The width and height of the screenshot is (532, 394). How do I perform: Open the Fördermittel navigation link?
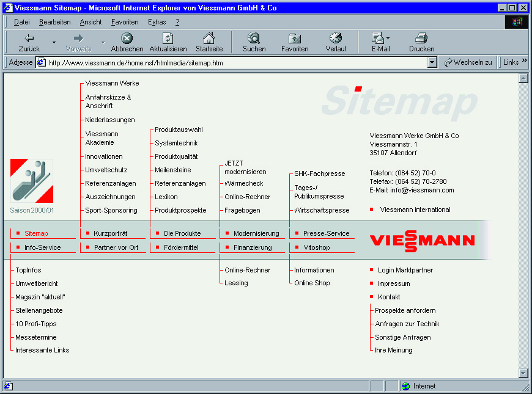tap(181, 247)
